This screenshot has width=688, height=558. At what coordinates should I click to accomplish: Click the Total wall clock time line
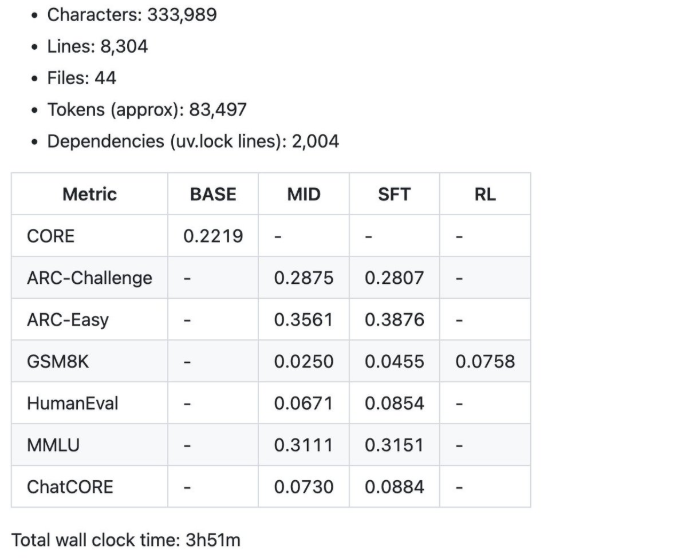click(126, 540)
